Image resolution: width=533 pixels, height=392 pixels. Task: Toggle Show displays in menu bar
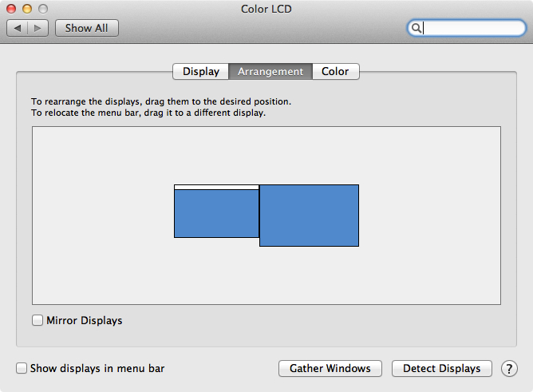click(x=22, y=368)
